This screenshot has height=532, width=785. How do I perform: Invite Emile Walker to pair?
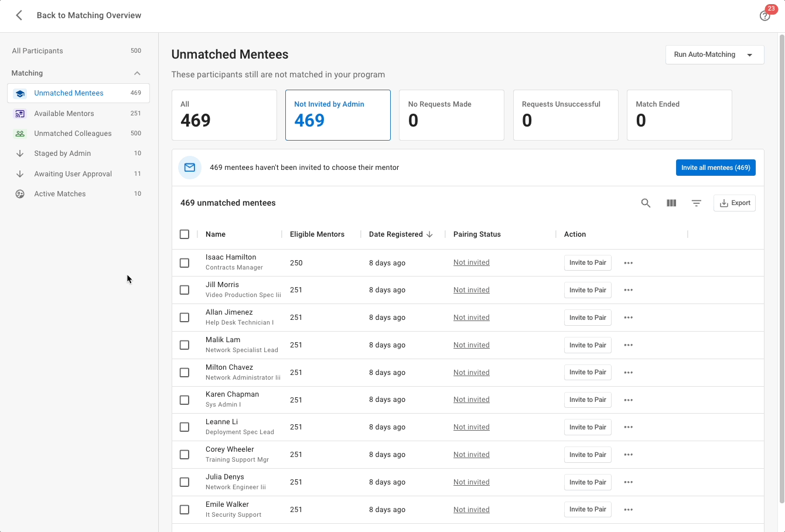[588, 510]
